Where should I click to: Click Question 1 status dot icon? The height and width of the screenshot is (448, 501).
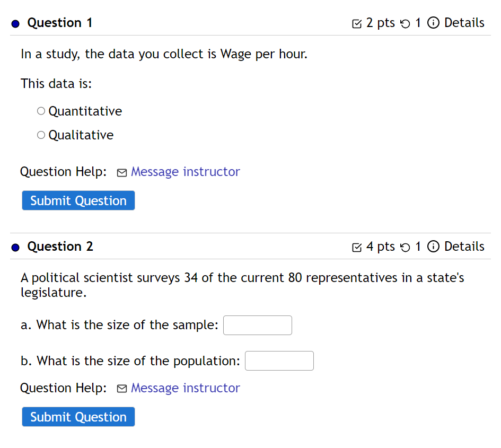[15, 23]
